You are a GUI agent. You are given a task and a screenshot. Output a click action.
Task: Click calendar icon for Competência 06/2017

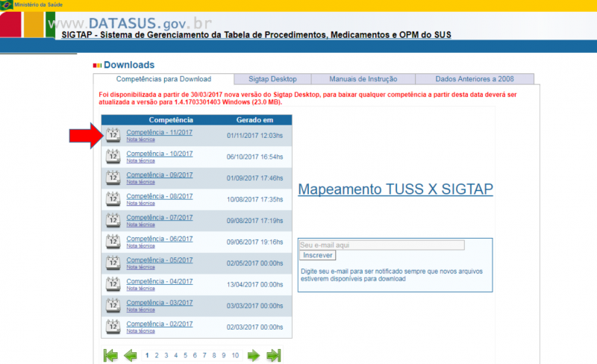coord(113,242)
